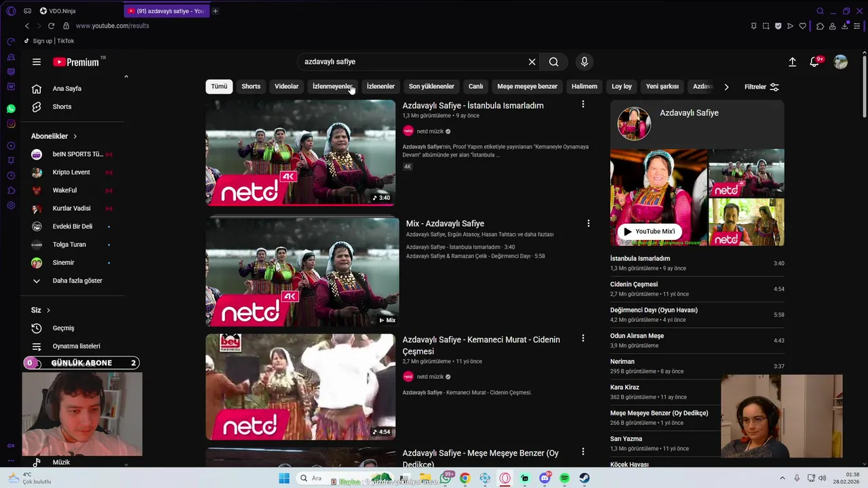Select the Videolar filter chip
The width and height of the screenshot is (868, 488).
click(x=286, y=87)
